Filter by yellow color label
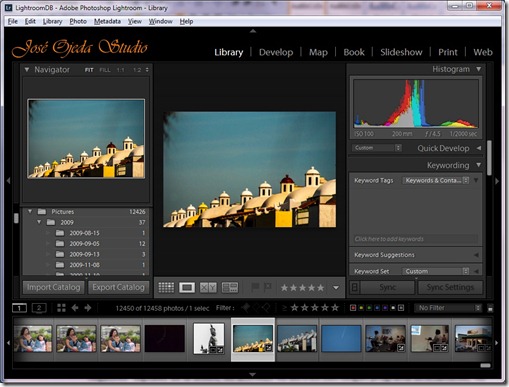509x387 pixels. click(x=361, y=308)
